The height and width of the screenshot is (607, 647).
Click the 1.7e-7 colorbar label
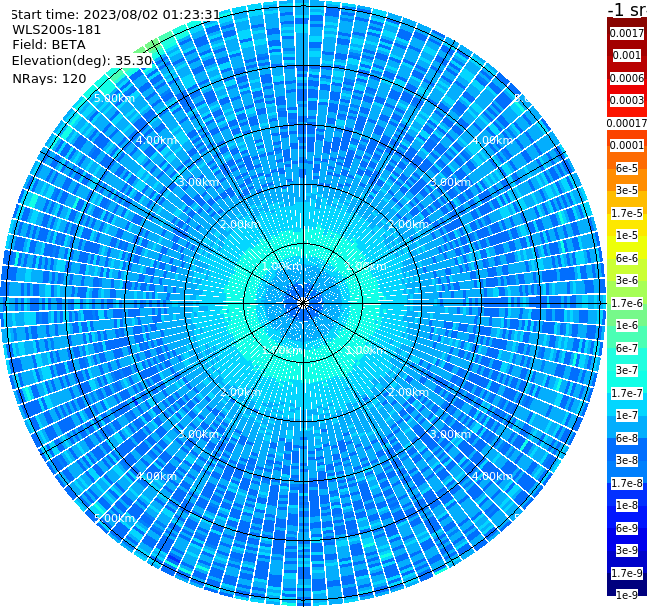pyautogui.click(x=627, y=393)
